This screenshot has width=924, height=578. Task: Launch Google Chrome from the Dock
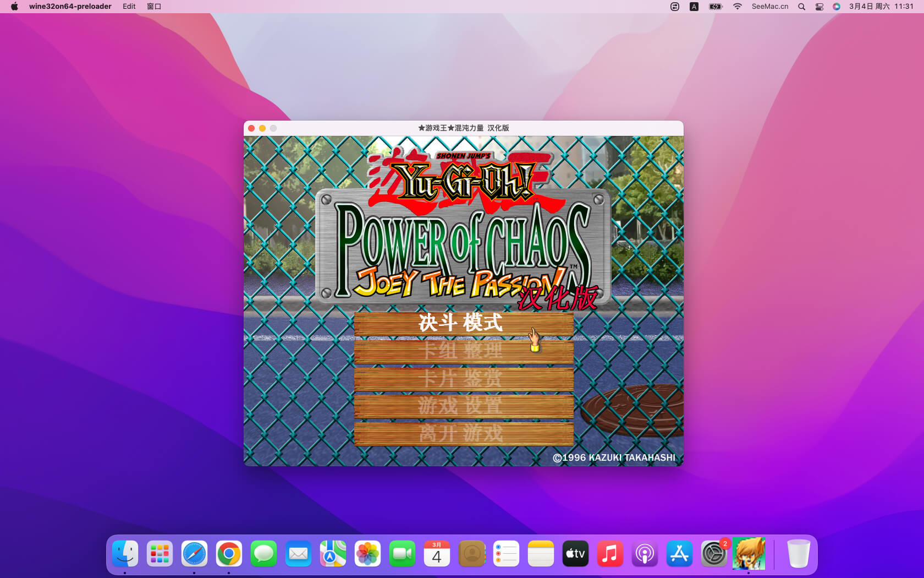[229, 553]
